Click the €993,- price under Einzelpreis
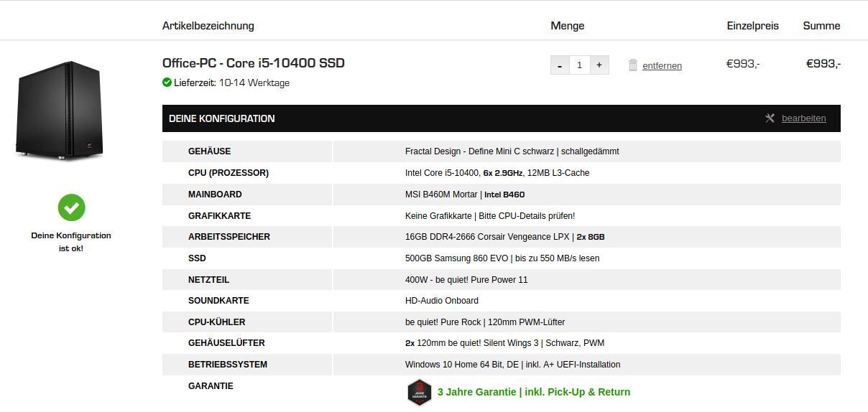Screen dimensions: 868x412 (x=743, y=63)
